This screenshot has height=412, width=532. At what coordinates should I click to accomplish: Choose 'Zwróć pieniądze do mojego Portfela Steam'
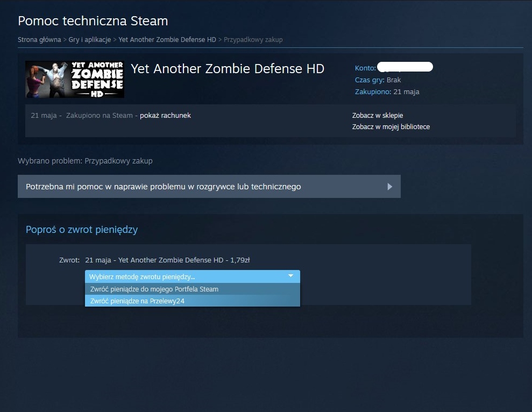pos(193,289)
